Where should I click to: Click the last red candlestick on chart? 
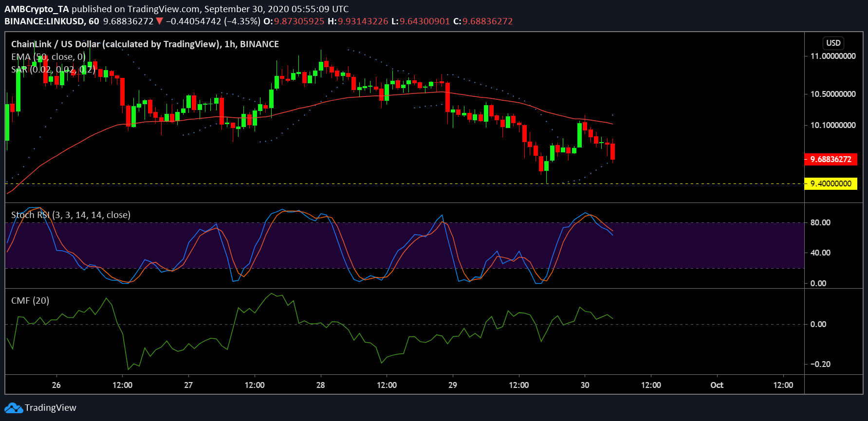coord(612,151)
